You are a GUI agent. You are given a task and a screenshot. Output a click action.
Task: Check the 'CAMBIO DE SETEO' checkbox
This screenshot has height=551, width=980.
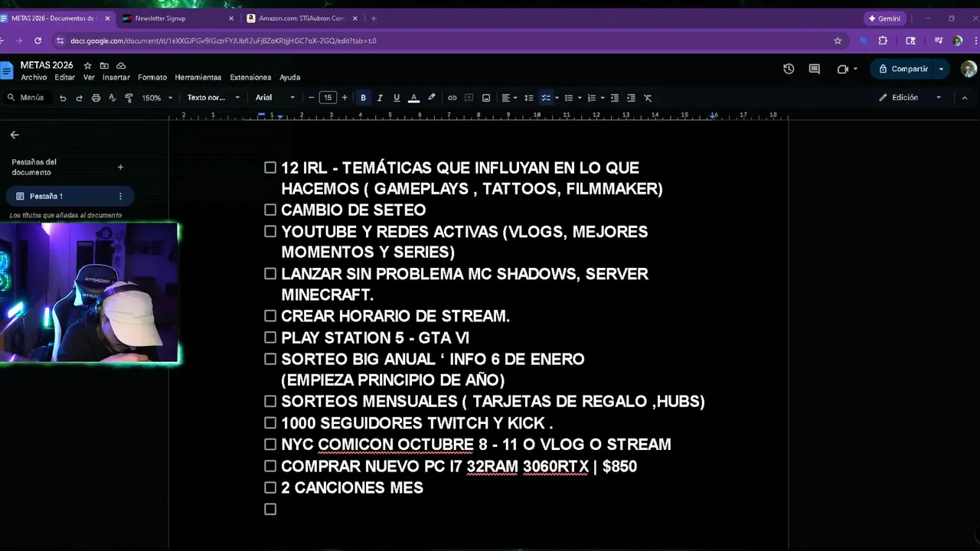(x=270, y=210)
